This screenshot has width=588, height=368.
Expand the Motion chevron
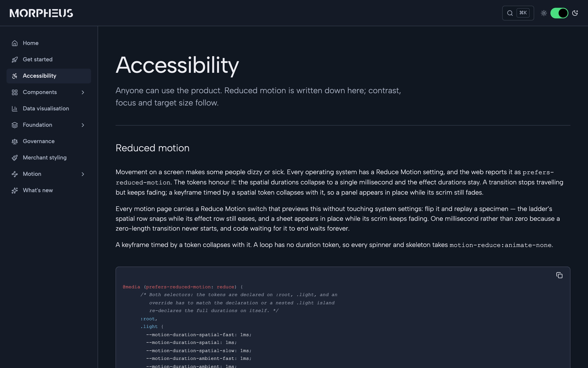pyautogui.click(x=83, y=174)
